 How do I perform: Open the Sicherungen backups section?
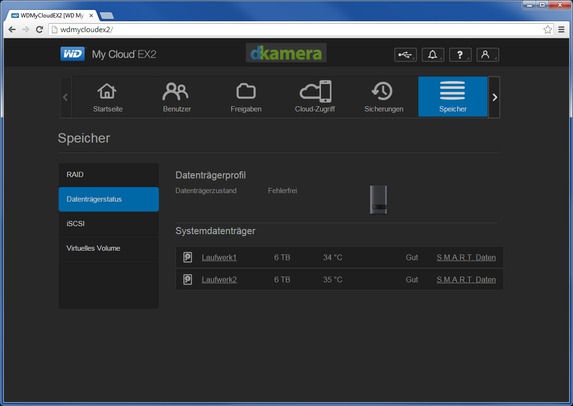384,97
